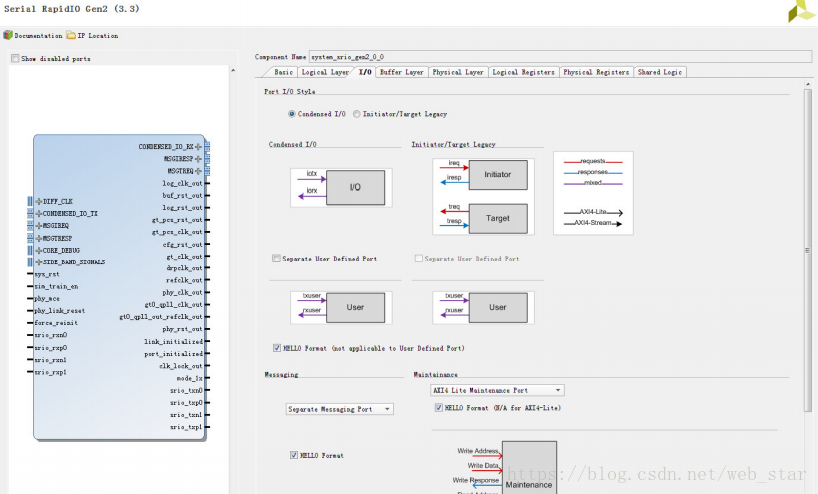Image resolution: width=818 pixels, height=494 pixels.
Task: Open the Physical Layer tab
Action: (458, 72)
